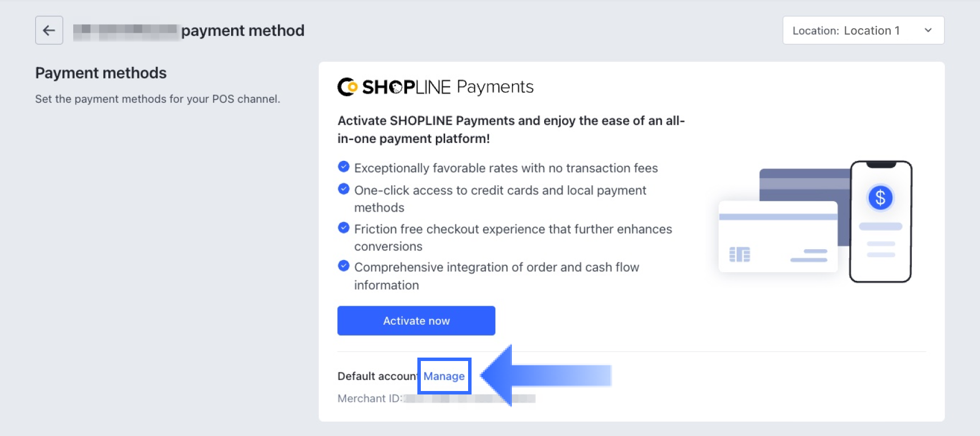The width and height of the screenshot is (980, 436).
Task: Click the white credit card illustration
Action: tap(778, 236)
